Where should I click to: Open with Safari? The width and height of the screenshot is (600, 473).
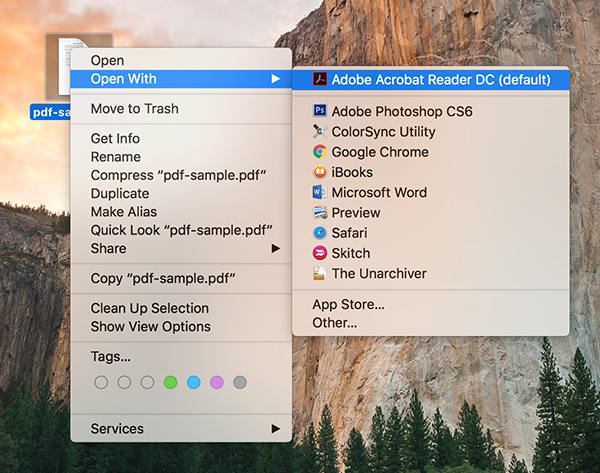click(x=430, y=233)
